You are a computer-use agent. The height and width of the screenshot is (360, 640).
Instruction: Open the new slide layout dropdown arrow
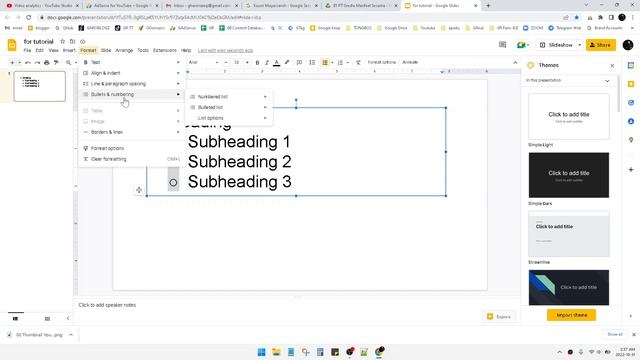point(19,62)
